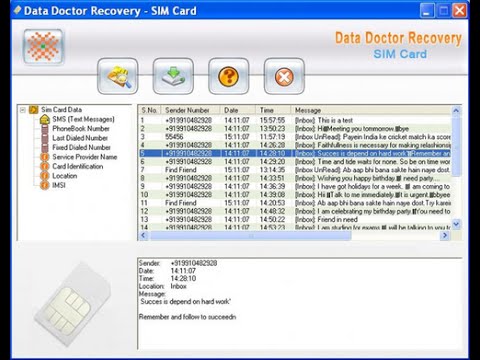
Task: Click the info icon beside IMSI
Action: 45,185
